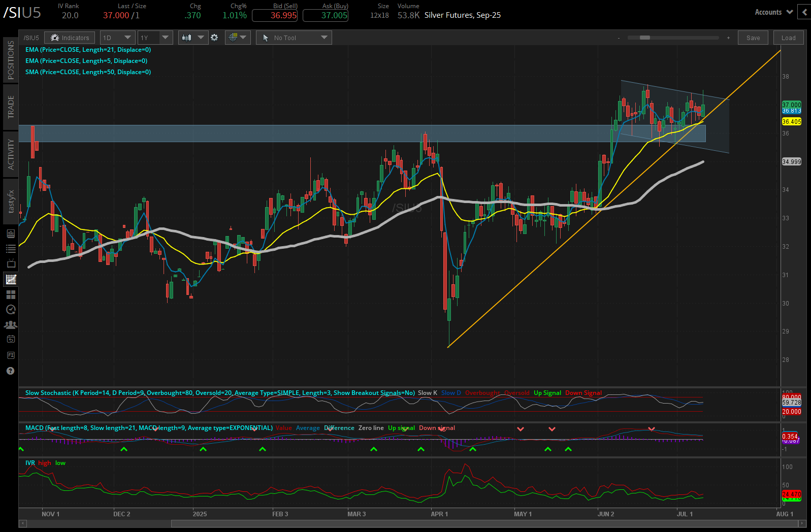Click the TV icon in left sidebar

tap(11, 264)
